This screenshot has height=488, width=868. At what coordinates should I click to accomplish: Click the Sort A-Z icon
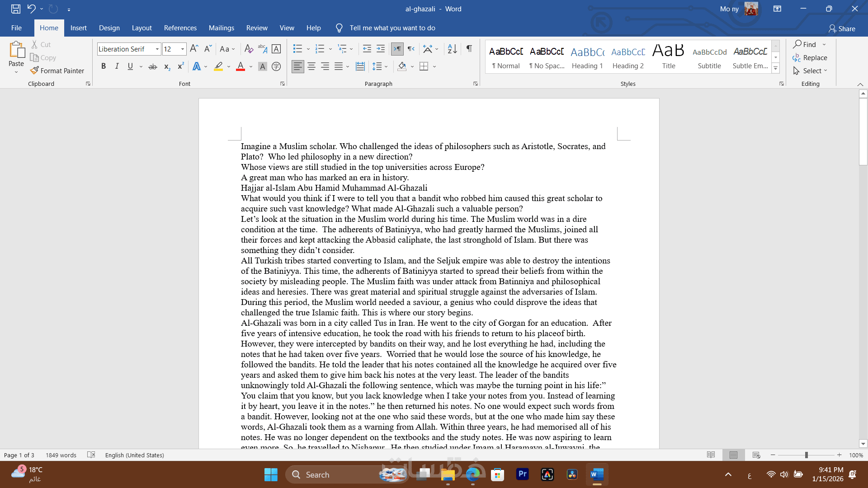[452, 49]
